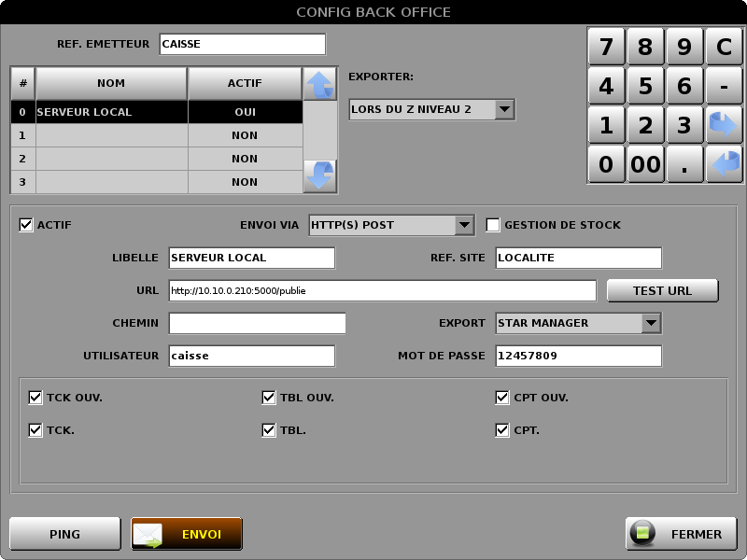Tap keypad single 0 key

tap(606, 164)
